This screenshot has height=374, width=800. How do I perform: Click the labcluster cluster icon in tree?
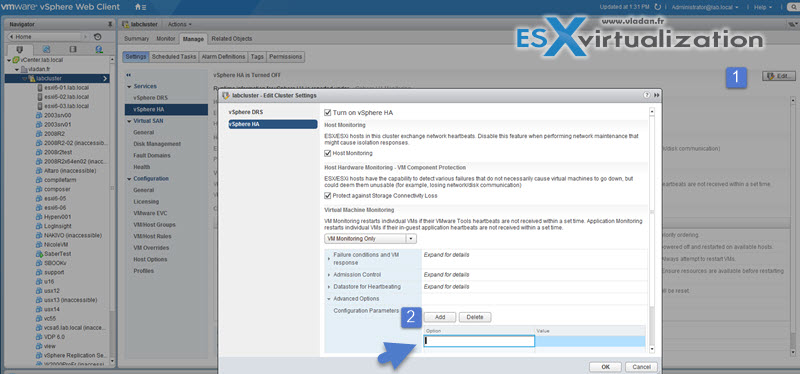point(32,78)
